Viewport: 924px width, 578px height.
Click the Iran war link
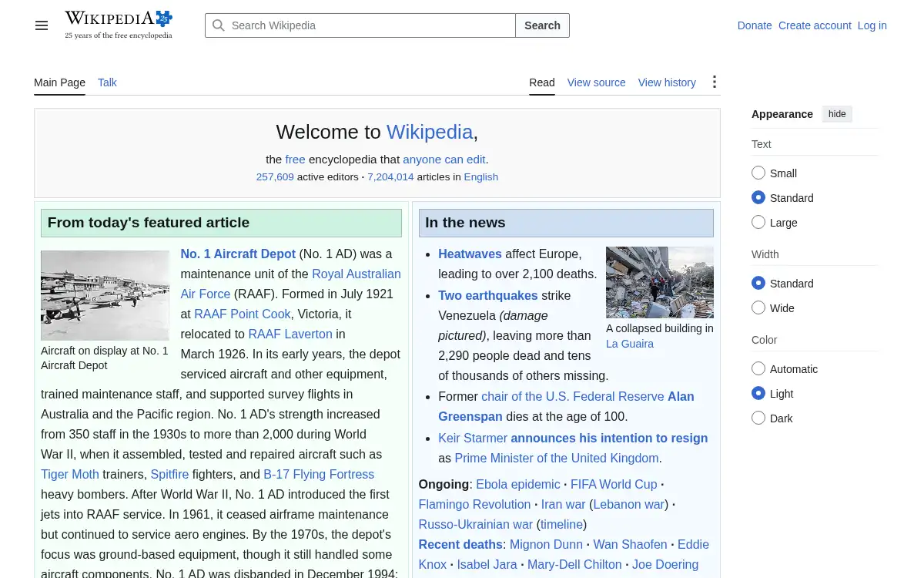[x=564, y=504]
